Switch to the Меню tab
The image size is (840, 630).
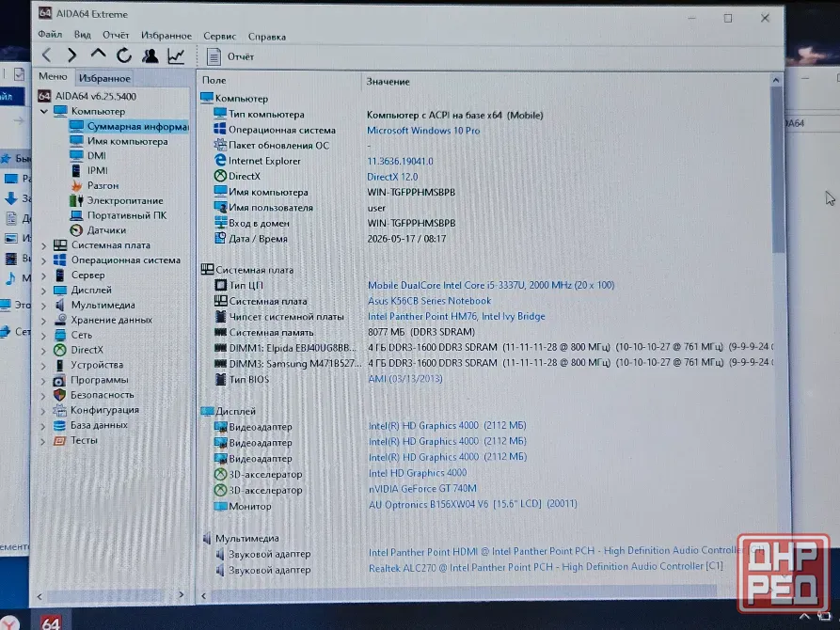[x=53, y=76]
